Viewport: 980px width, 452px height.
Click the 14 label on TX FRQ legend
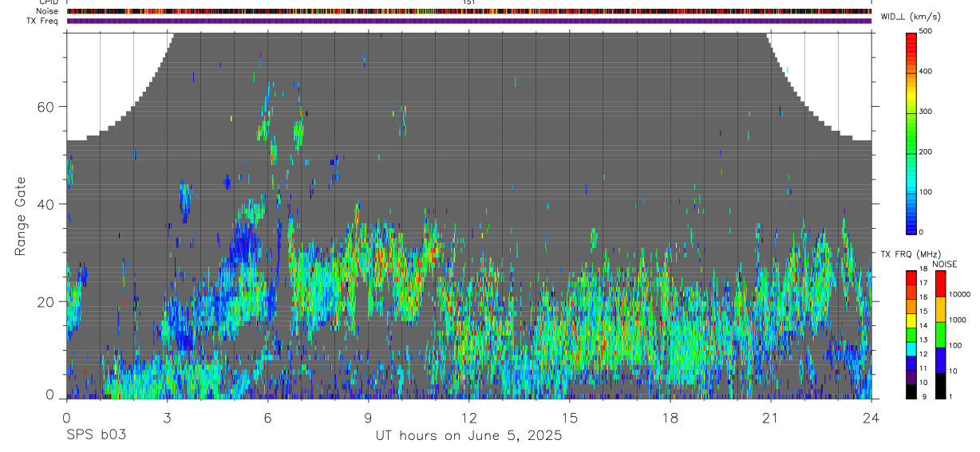pyautogui.click(x=923, y=325)
